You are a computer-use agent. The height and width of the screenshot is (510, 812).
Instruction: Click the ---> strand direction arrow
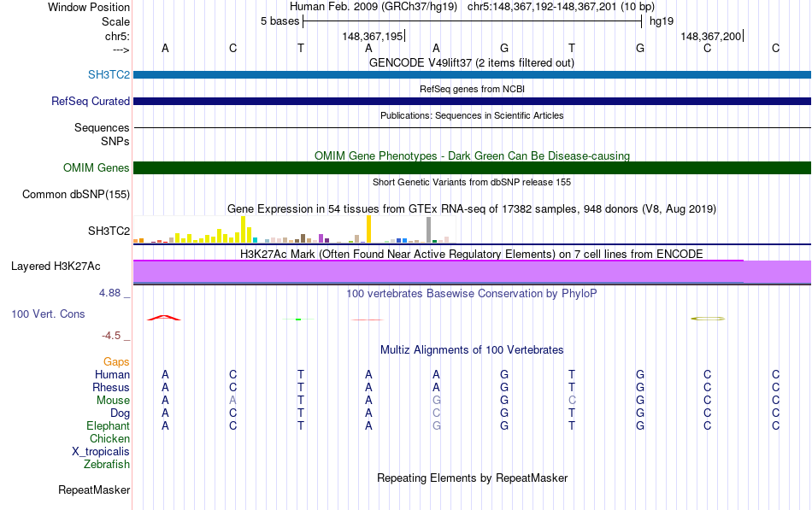(121, 50)
